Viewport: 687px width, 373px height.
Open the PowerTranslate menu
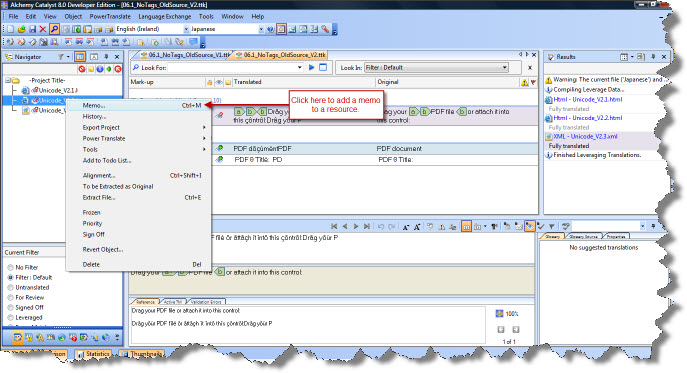click(110, 17)
